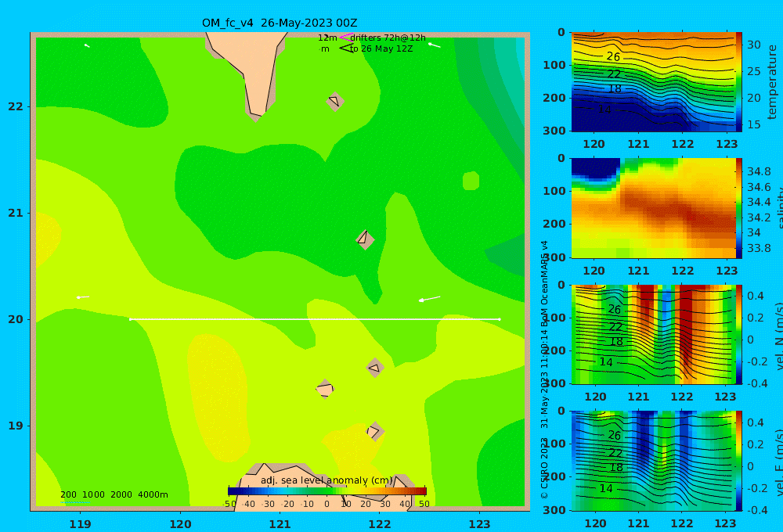This screenshot has width=783, height=532.
Task: Click the 'vel. N (m/s)' axis label
Action: coord(778,336)
